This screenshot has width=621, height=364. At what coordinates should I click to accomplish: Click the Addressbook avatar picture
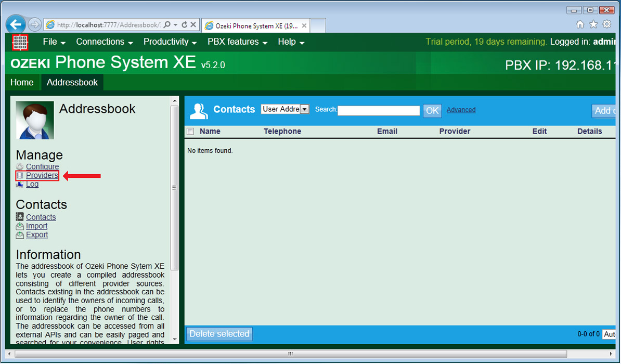pos(35,121)
